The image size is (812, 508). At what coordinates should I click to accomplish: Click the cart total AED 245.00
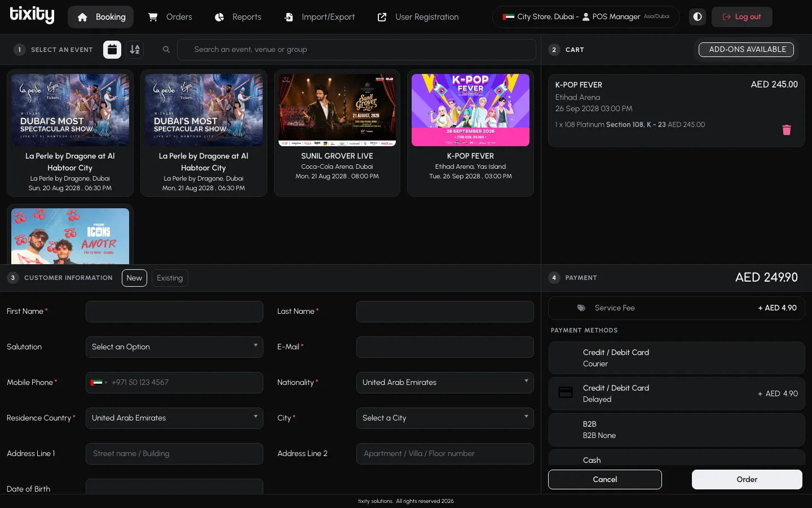[774, 84]
